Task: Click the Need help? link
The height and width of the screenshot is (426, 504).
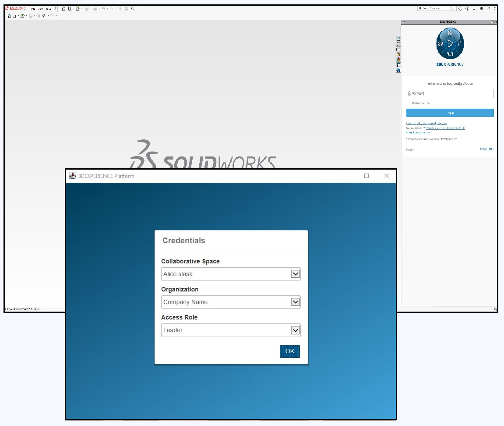Action: tap(486, 149)
